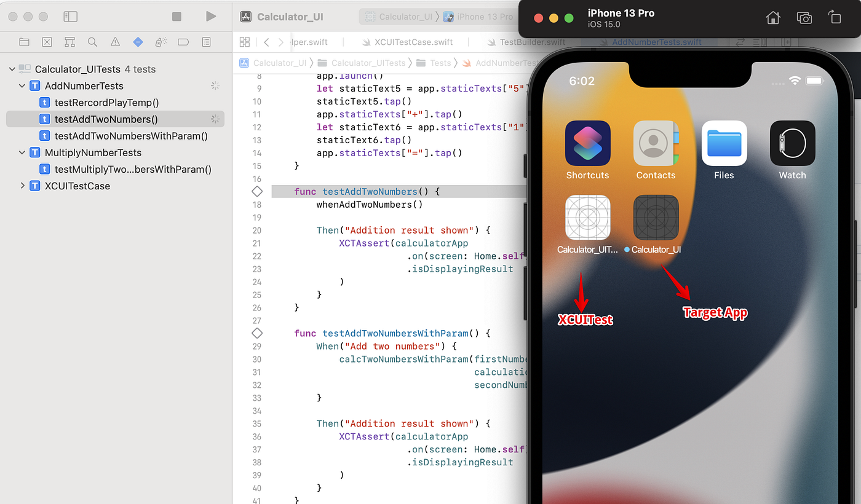Click the Xcode Run play button
Screen dimensions: 861x504
tap(211, 16)
